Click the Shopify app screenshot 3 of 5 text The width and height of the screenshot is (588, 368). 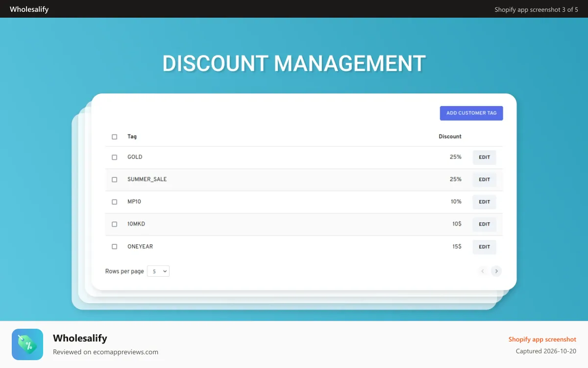(536, 9)
